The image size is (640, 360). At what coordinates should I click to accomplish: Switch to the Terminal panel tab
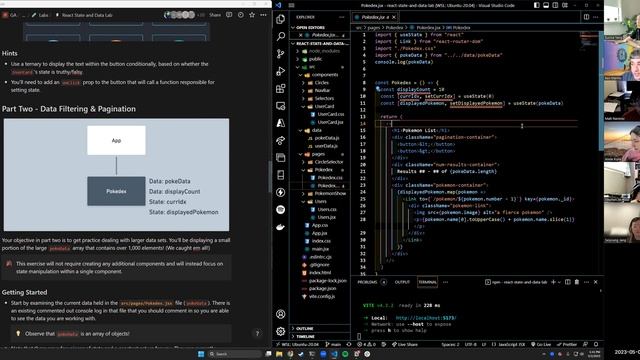tap(427, 282)
